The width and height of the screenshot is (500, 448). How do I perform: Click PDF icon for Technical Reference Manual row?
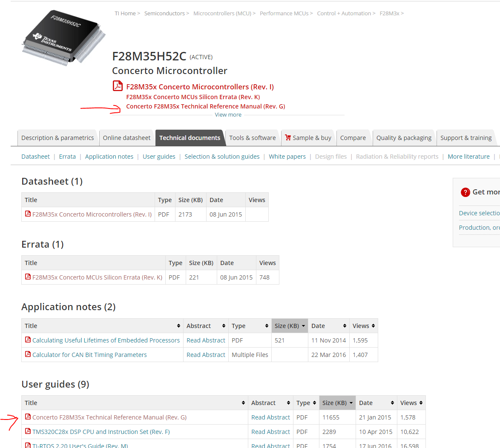28,417
